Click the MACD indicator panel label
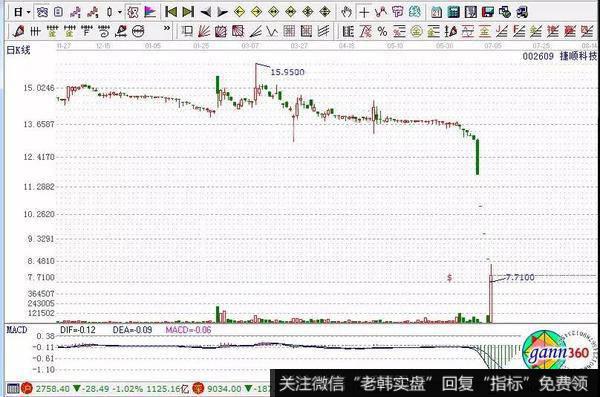Image resolution: width=600 pixels, height=397 pixels. (x=17, y=330)
